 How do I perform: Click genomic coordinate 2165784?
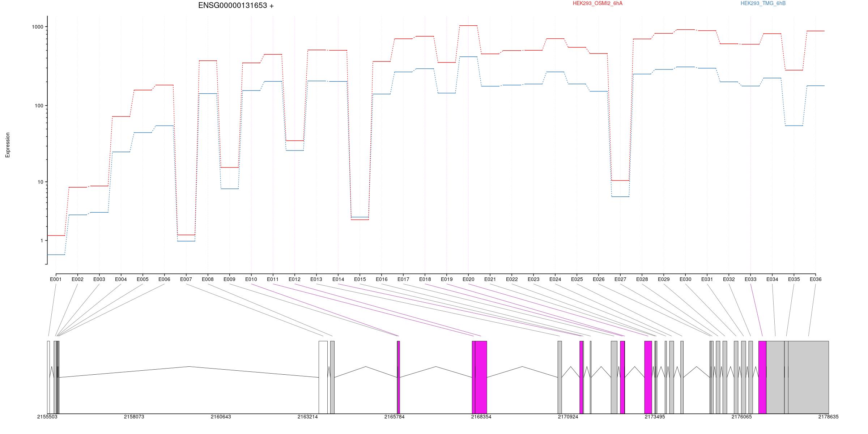(395, 417)
